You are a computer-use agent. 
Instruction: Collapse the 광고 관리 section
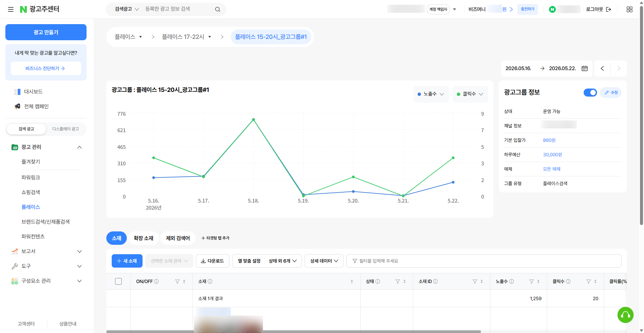tap(79, 147)
